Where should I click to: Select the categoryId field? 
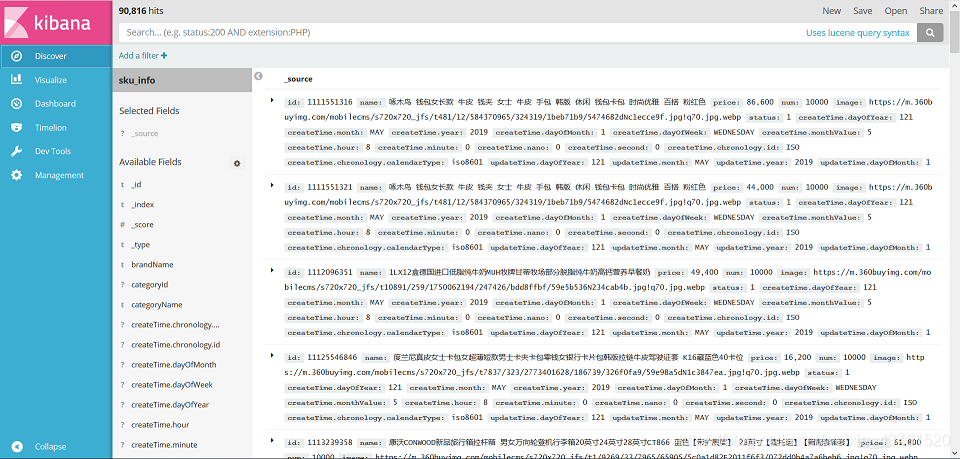point(149,285)
